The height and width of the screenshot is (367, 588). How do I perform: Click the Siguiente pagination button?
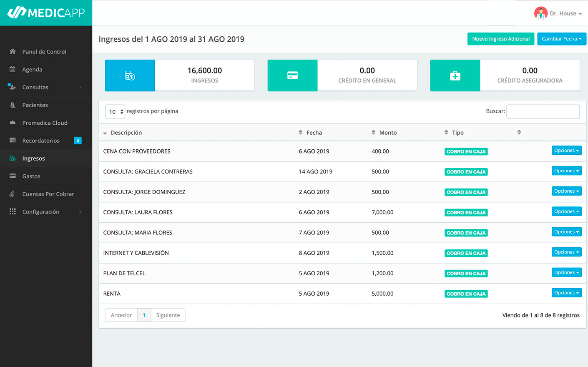168,315
